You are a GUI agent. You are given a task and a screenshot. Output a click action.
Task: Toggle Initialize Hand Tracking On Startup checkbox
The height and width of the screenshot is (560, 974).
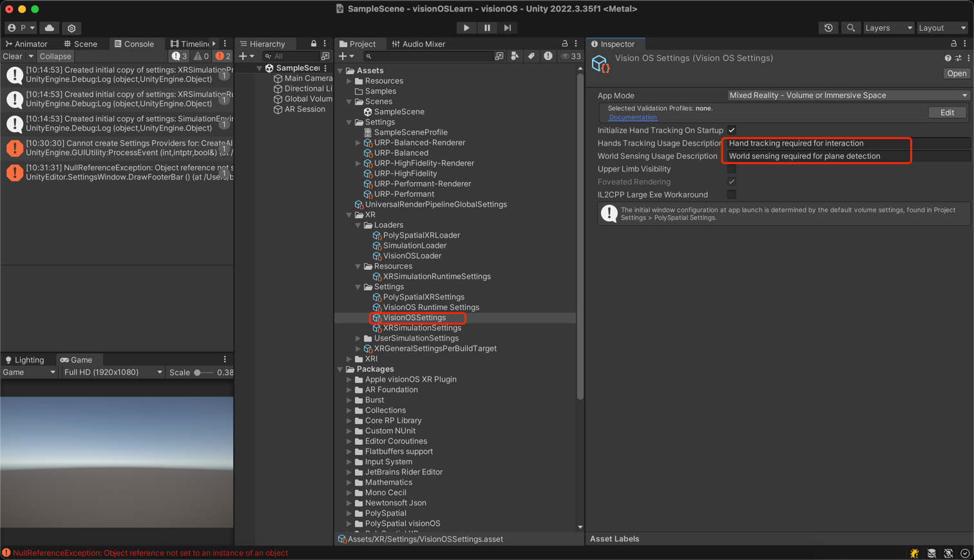point(732,131)
